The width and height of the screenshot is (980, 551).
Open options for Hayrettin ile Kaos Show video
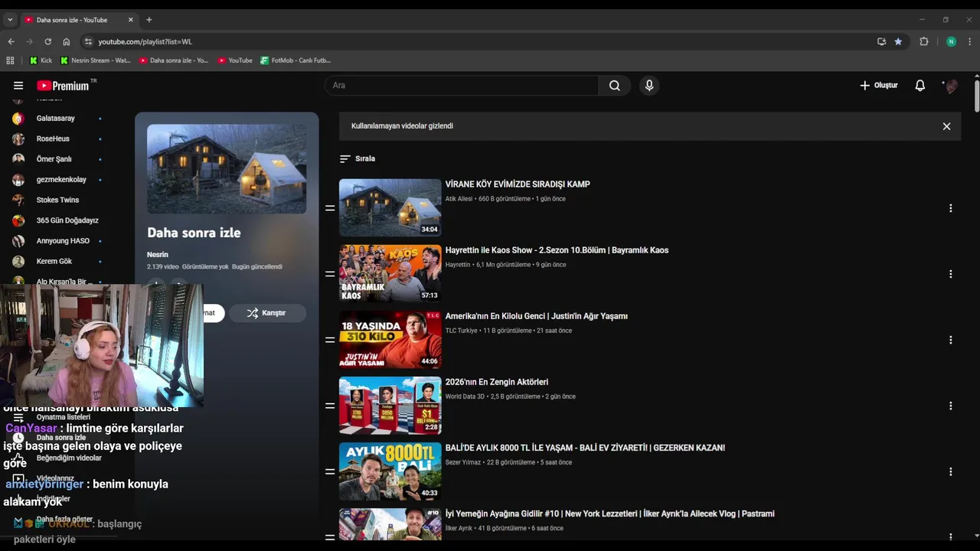point(950,274)
